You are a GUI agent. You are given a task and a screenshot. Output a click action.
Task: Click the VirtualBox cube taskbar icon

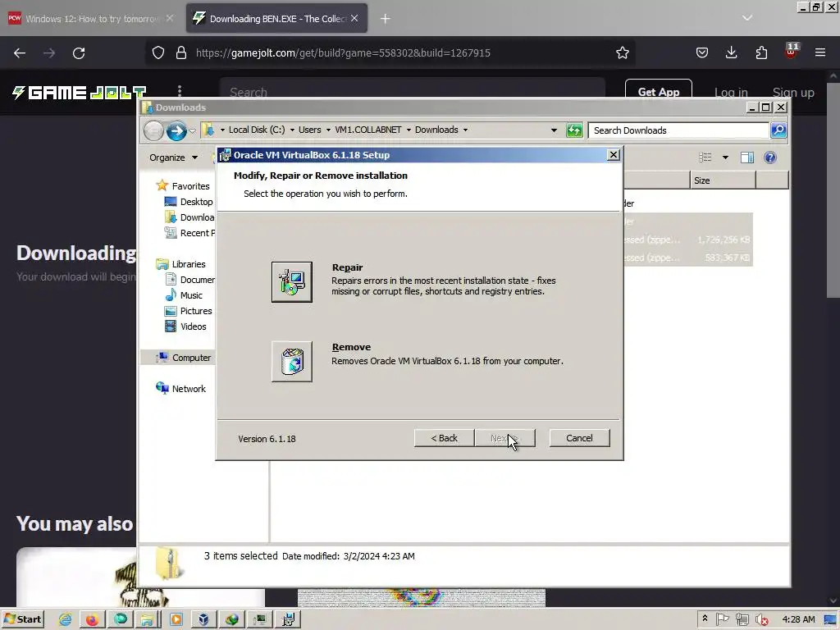[203, 619]
